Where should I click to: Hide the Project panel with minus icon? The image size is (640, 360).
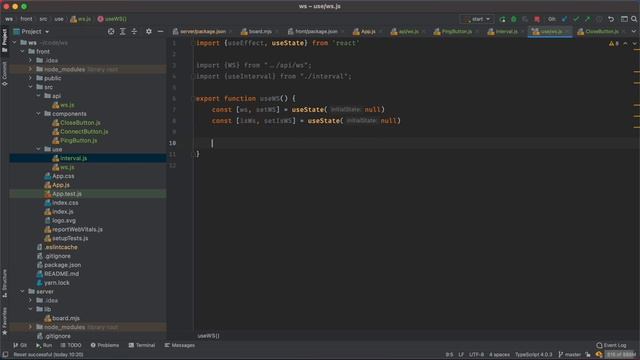160,31
